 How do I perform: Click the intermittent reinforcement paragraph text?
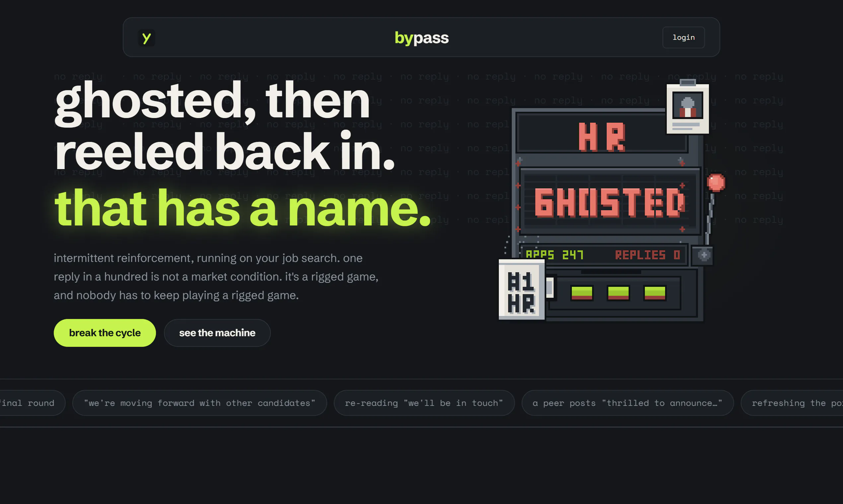(216, 277)
